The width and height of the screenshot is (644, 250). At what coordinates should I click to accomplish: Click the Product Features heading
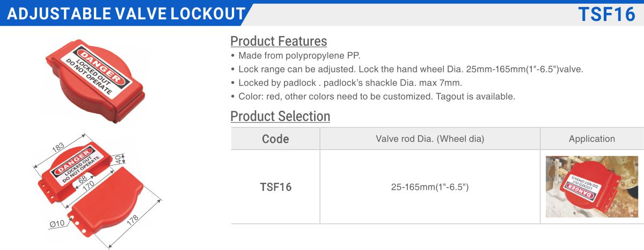point(279,41)
